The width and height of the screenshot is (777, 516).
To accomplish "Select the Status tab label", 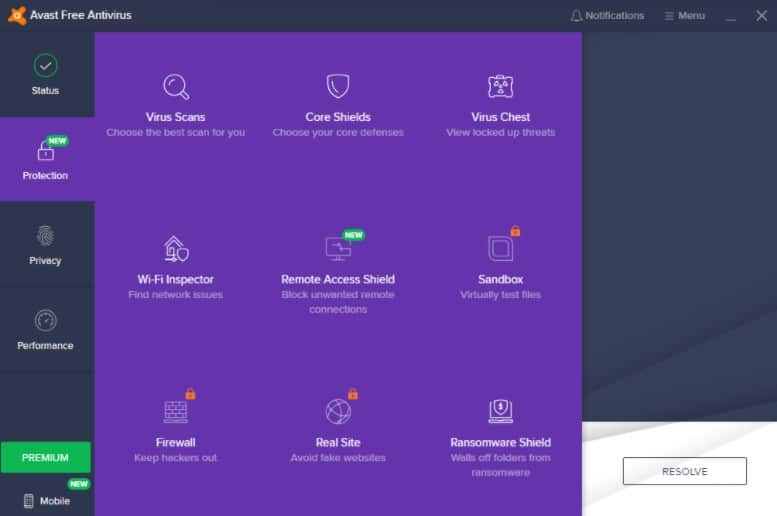I will (x=45, y=91).
